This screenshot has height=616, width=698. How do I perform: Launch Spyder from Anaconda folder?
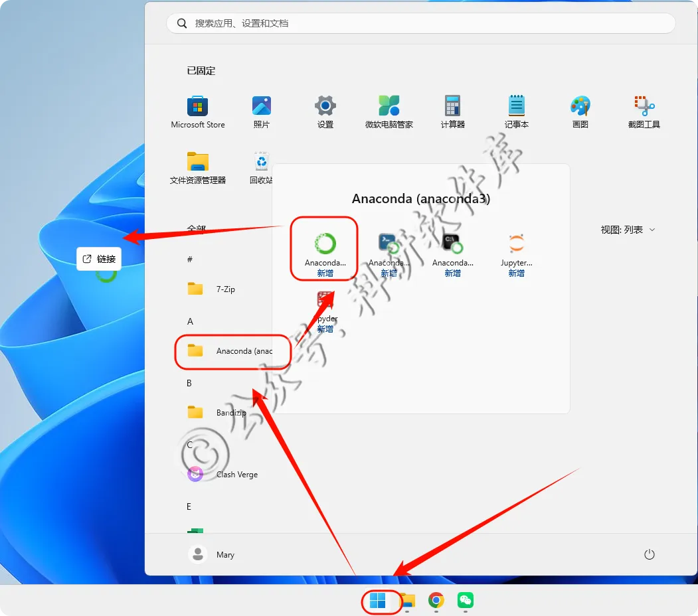tap(326, 311)
